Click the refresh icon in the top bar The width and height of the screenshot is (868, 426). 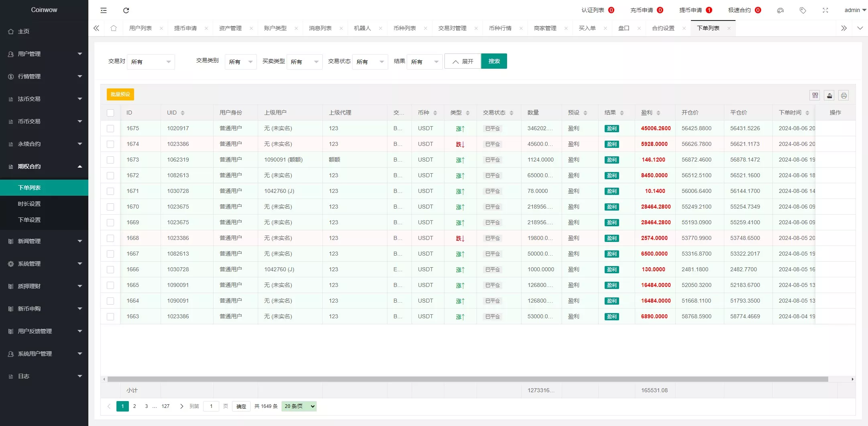[126, 10]
